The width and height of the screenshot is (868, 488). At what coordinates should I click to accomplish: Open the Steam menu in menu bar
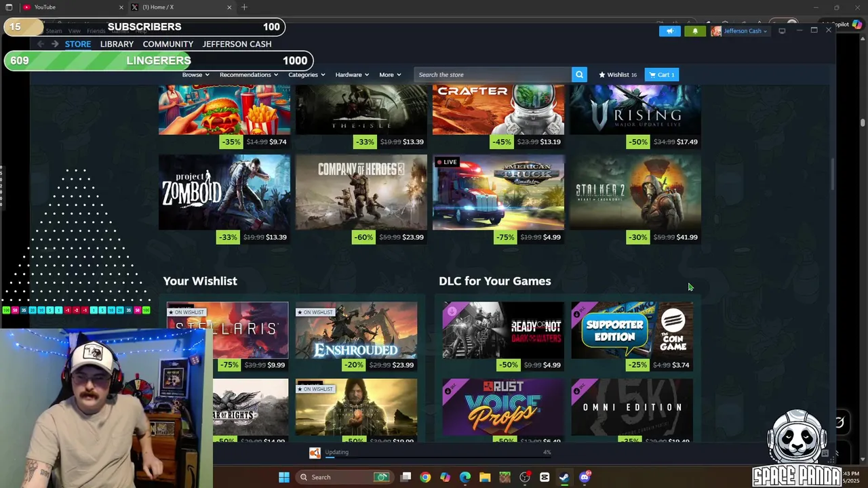[x=54, y=31]
